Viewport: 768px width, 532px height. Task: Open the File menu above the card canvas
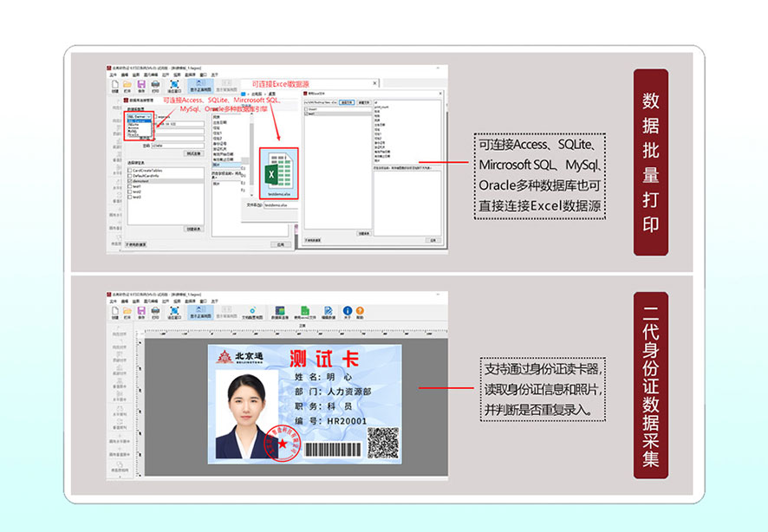pyautogui.click(x=114, y=301)
